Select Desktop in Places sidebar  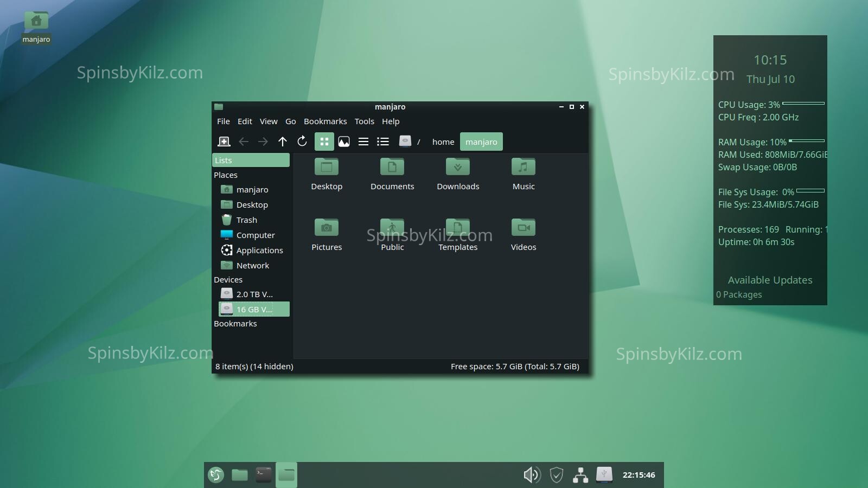click(253, 204)
